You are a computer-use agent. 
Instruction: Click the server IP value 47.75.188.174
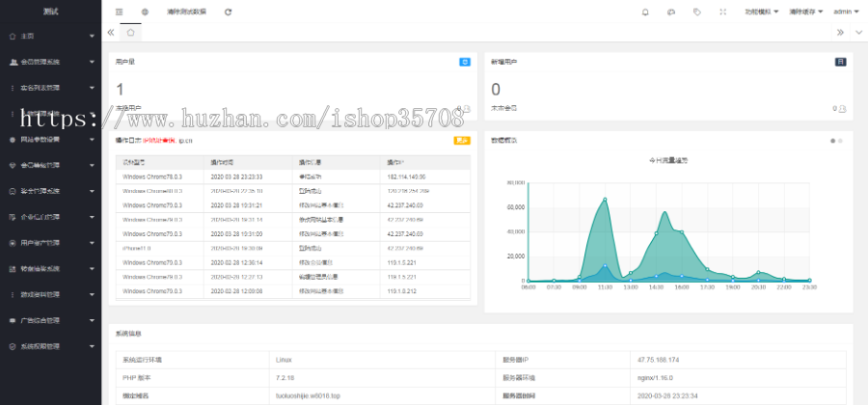point(658,360)
